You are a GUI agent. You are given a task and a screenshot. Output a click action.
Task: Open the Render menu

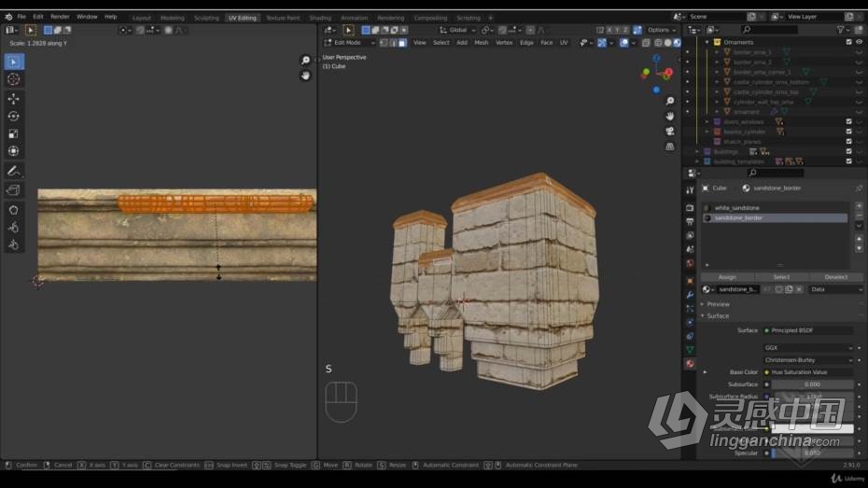(60, 17)
